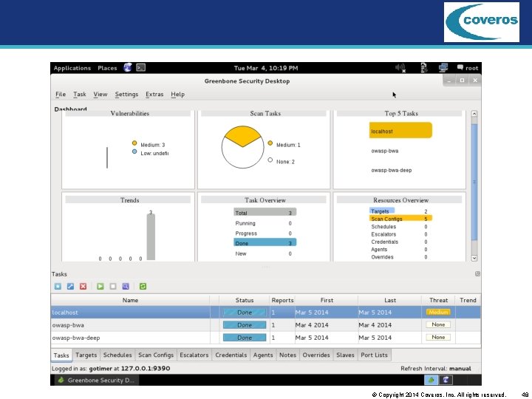Image resolution: width=532 pixels, height=399 pixels.
Task: Open the File menu
Action: (x=61, y=95)
